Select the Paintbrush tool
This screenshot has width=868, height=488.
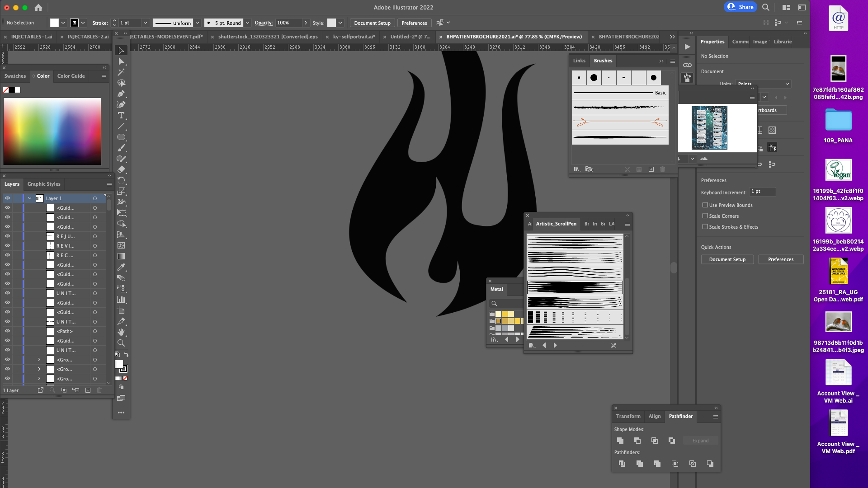click(x=121, y=148)
